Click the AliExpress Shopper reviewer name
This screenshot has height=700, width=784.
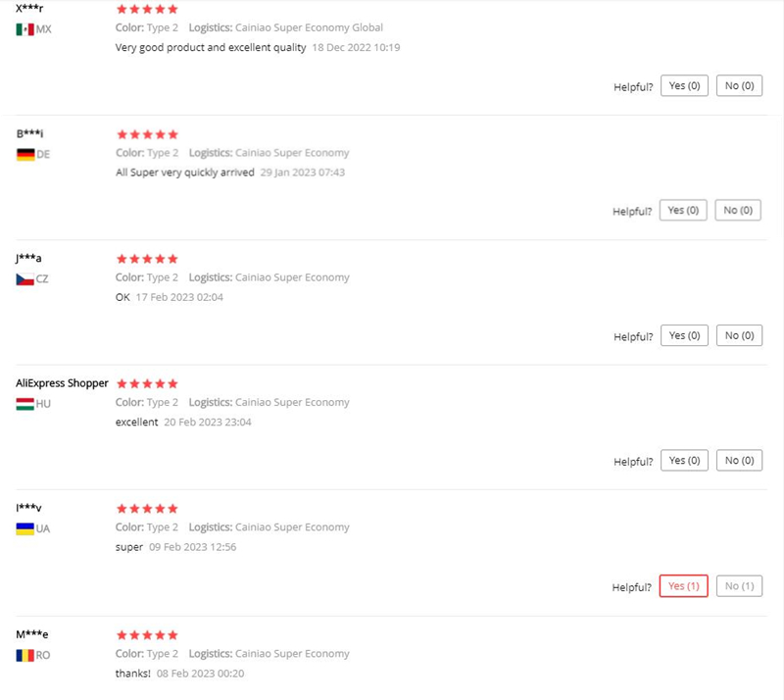pyautogui.click(x=62, y=383)
